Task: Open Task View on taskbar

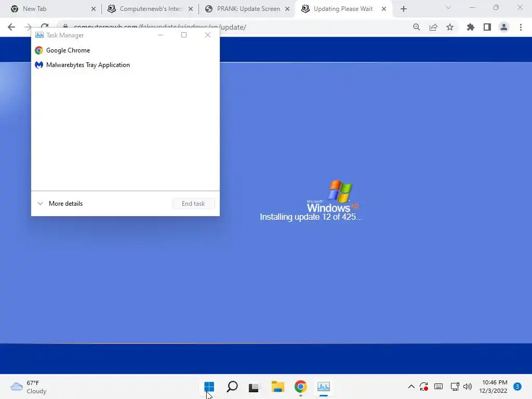Action: pyautogui.click(x=254, y=387)
